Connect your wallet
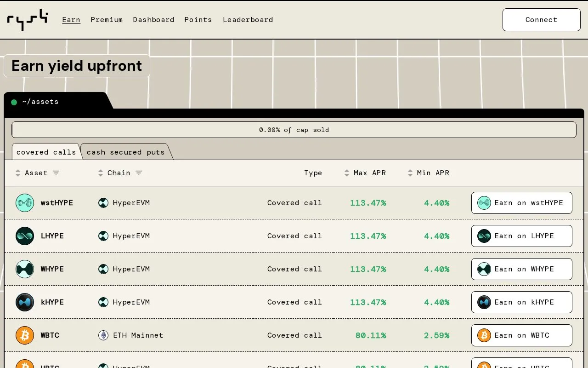Image resolution: width=588 pixels, height=368 pixels. [x=542, y=20]
